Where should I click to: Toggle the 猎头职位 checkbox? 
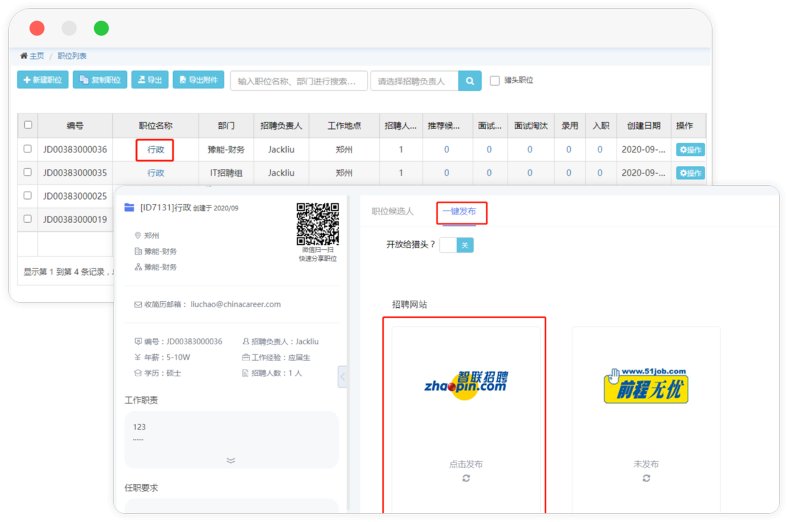click(495, 80)
